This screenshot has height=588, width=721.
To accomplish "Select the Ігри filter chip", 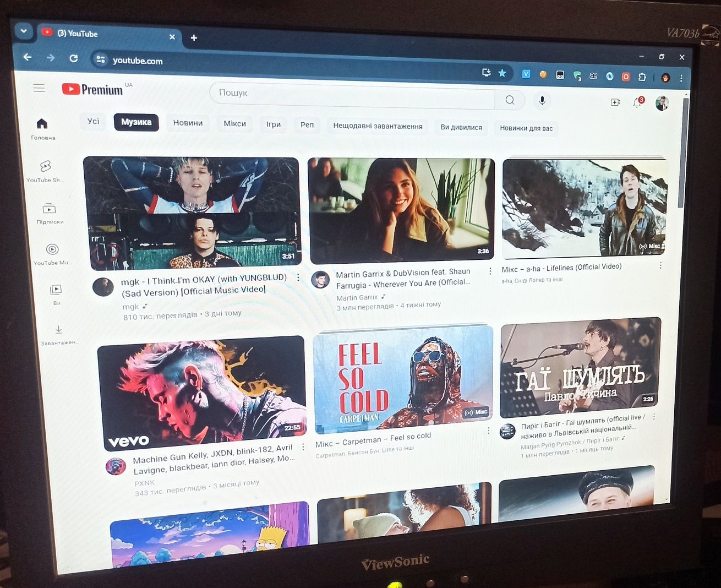I will [274, 124].
